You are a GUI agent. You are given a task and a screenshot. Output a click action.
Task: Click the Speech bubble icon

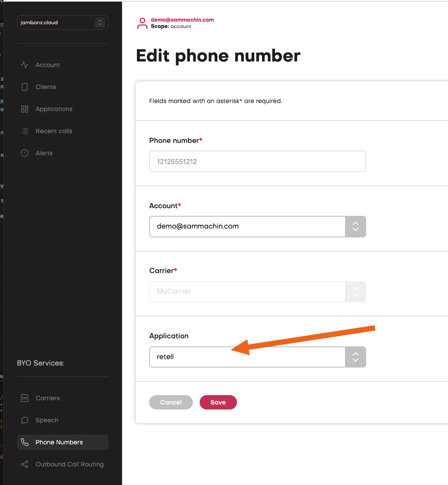coord(25,420)
